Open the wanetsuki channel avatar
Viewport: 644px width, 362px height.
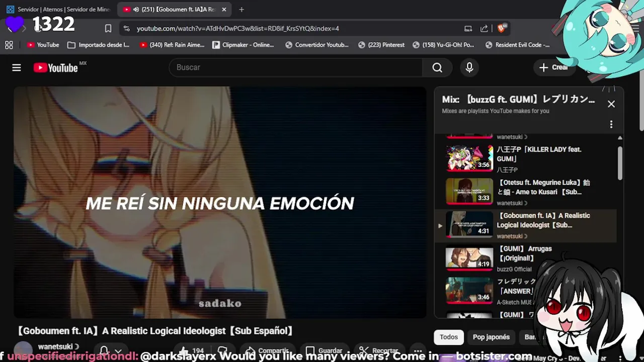coord(23,350)
